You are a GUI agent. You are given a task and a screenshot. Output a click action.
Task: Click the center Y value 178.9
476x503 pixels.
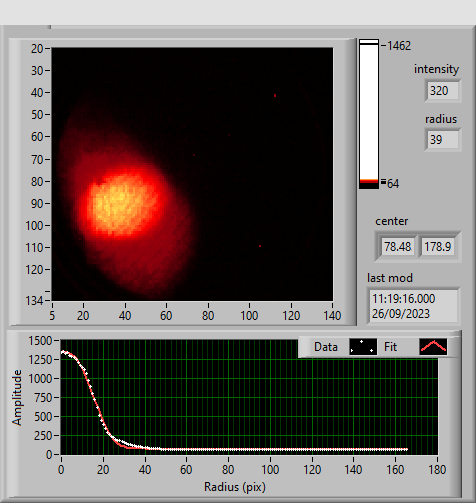click(438, 247)
